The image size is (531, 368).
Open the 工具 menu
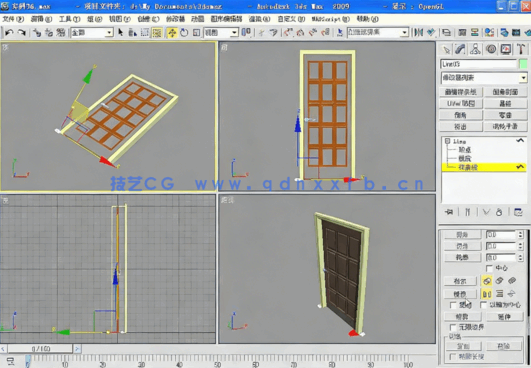click(x=69, y=19)
